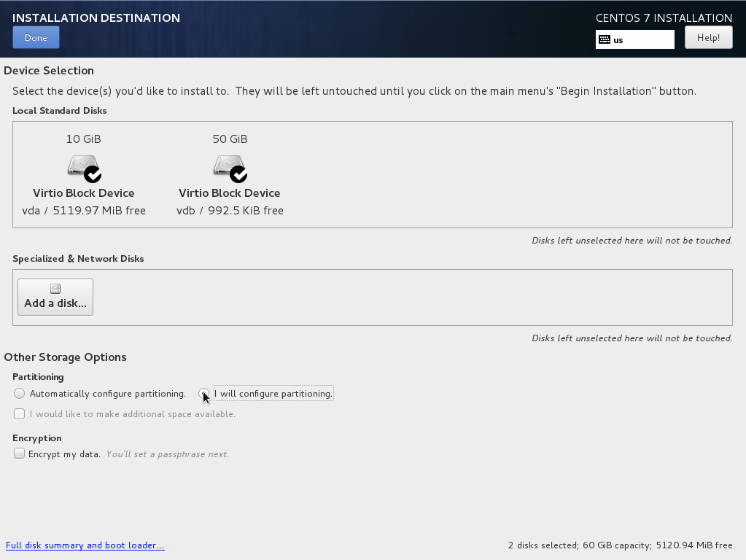Click the keyboard layout icon

pos(605,39)
